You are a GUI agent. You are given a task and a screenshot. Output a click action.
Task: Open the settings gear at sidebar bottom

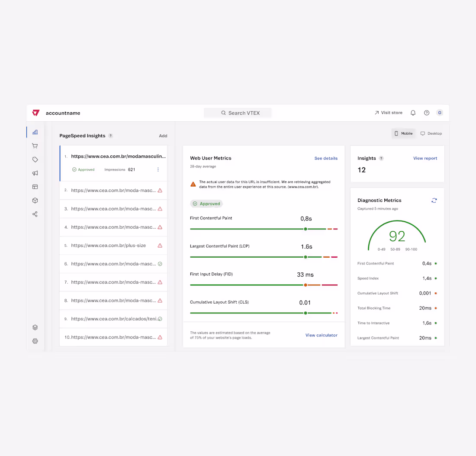(x=35, y=341)
